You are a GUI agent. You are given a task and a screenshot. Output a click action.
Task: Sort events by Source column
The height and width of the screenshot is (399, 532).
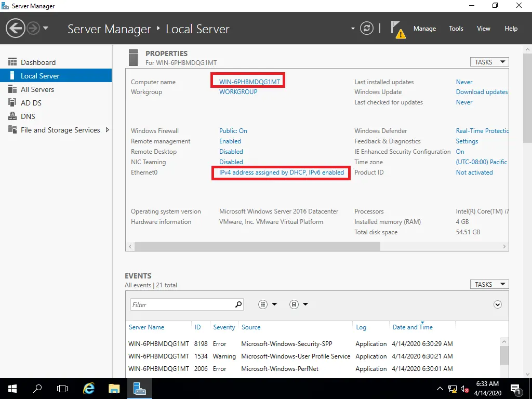pos(251,327)
